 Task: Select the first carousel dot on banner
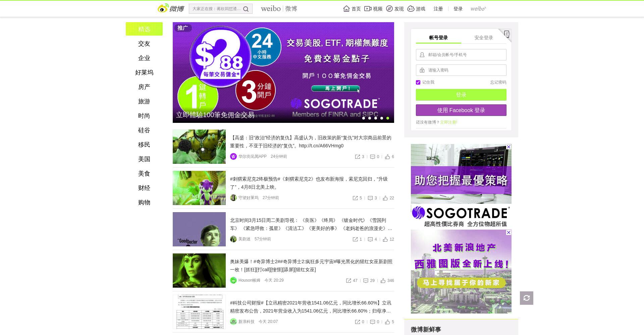[x=364, y=118]
